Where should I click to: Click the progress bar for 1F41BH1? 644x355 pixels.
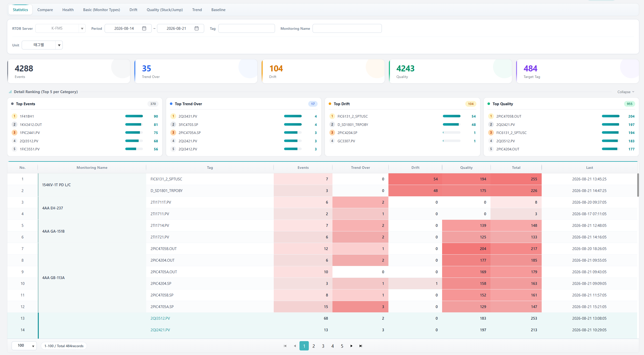(x=134, y=116)
